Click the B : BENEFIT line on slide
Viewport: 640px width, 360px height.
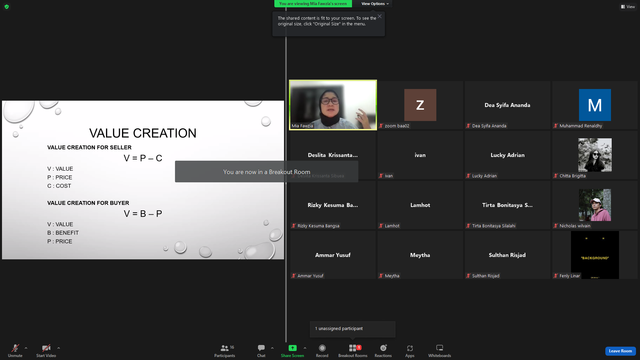pyautogui.click(x=63, y=233)
